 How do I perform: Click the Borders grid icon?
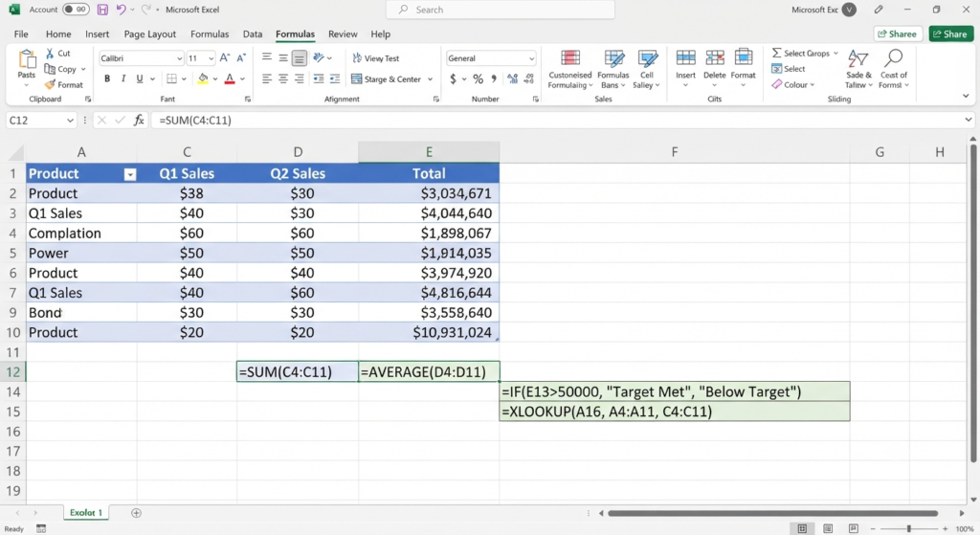coord(172,78)
